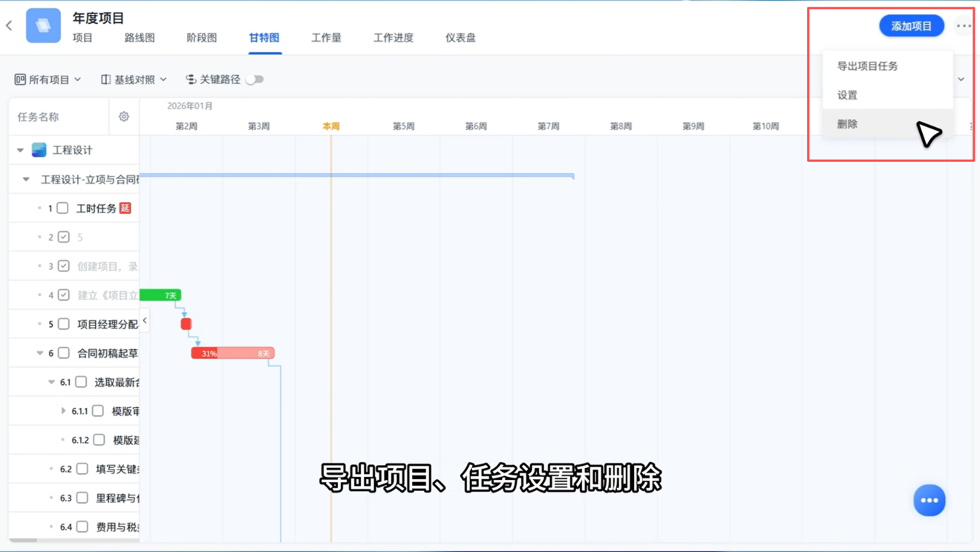
Task: Choose 导出项目任务 from menu
Action: coord(888,66)
